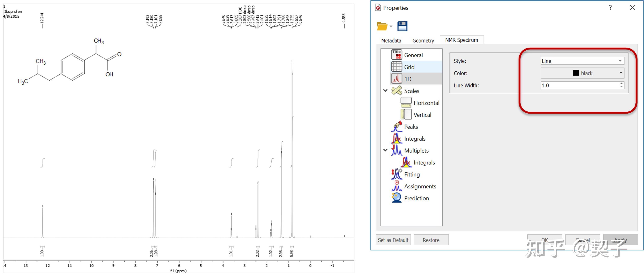Image resolution: width=644 pixels, height=275 pixels.
Task: Switch to the Geometry tab
Action: [x=423, y=41]
